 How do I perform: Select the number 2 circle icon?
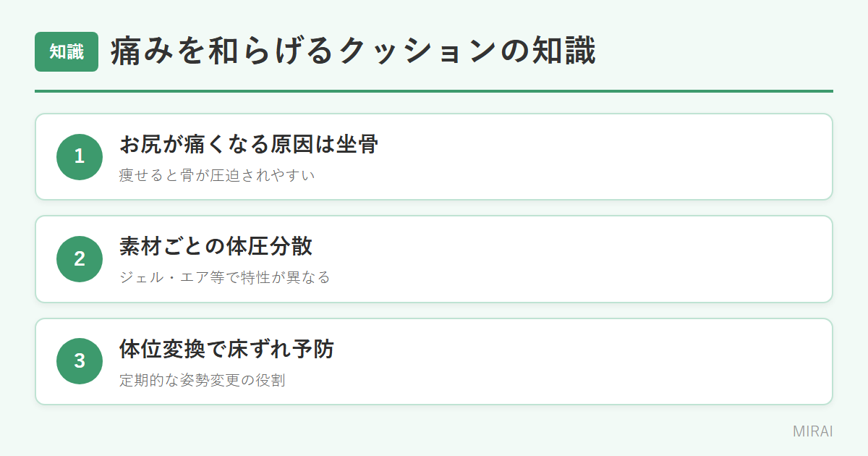coord(80,259)
